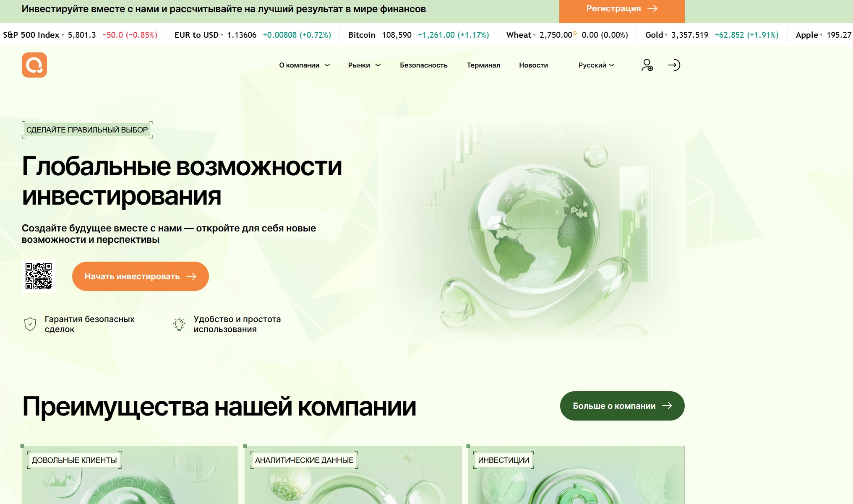Image resolution: width=853 pixels, height=504 pixels.
Task: Open the Новости menu item
Action: pyautogui.click(x=533, y=65)
